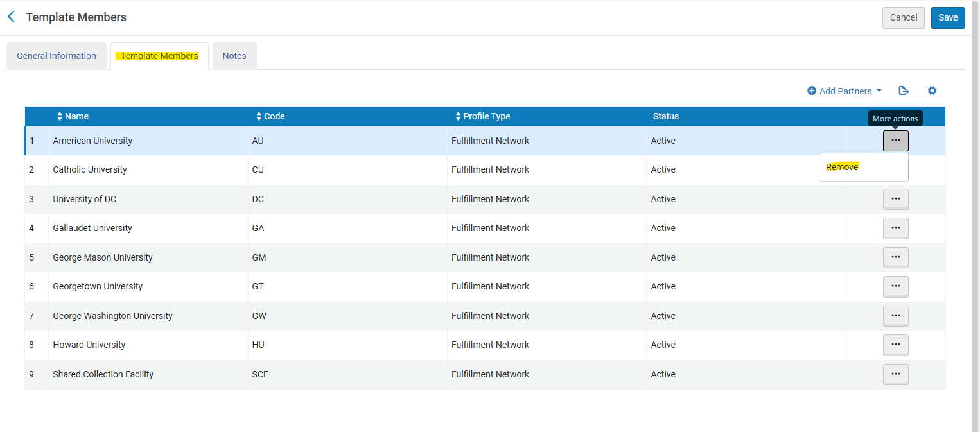
Task: Switch to the General Information tab
Action: [x=57, y=56]
